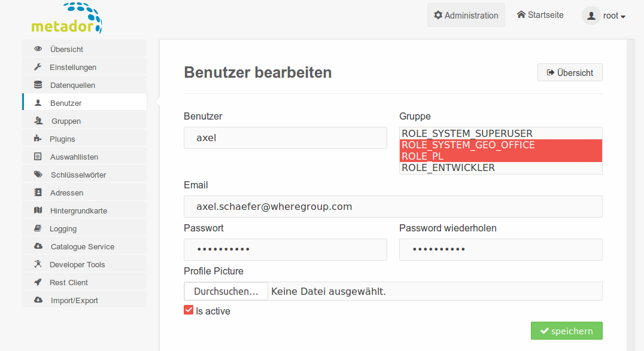Screen dimensions: 644x351
Task: Click the tags icon for Schlüsselwörter
Action: [x=38, y=175]
